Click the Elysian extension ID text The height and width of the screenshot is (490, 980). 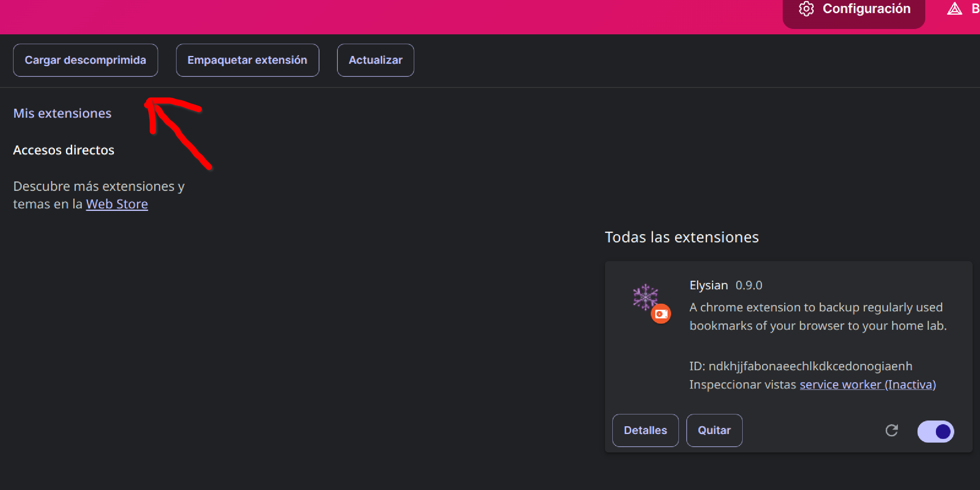[x=801, y=366]
